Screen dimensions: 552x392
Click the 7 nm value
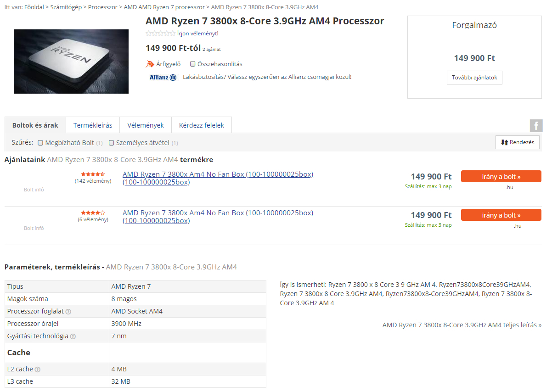[x=119, y=336]
